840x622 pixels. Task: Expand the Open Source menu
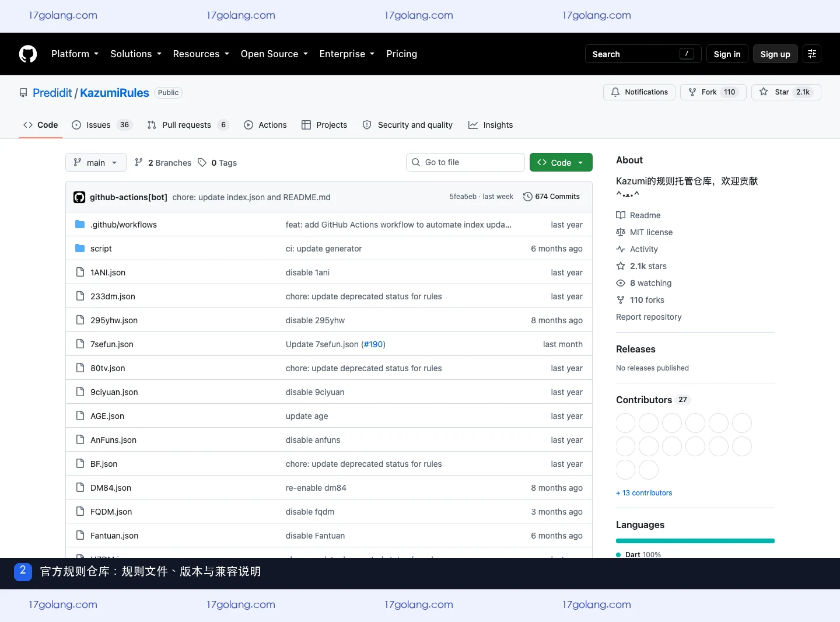(274, 54)
